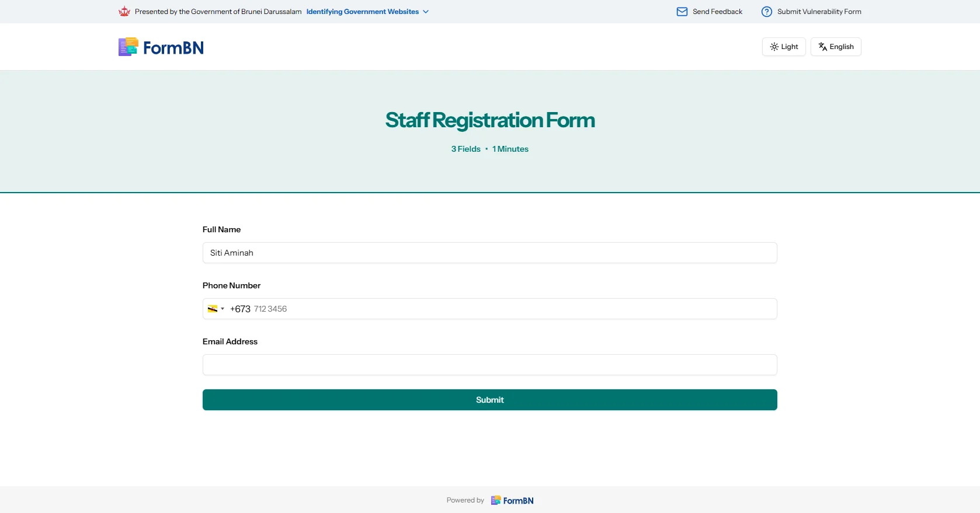Image resolution: width=980 pixels, height=513 pixels.
Task: Open the Send Feedback link
Action: [x=717, y=12]
